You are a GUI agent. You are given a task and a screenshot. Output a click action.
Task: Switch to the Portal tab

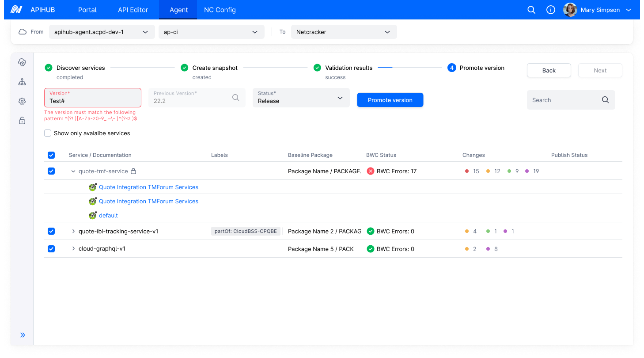[x=87, y=10]
